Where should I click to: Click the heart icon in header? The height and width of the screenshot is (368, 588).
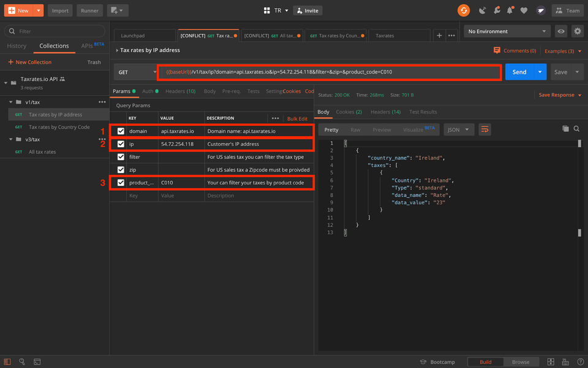pyautogui.click(x=524, y=10)
